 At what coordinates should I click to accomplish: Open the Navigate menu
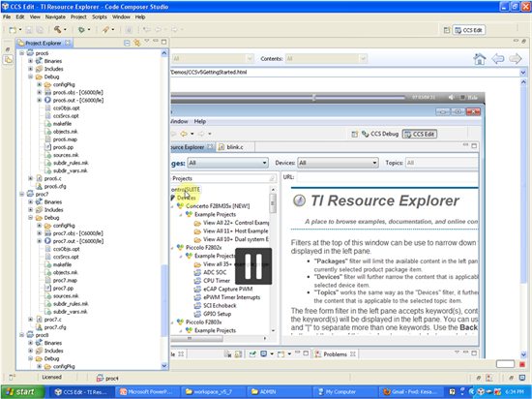tap(55, 17)
